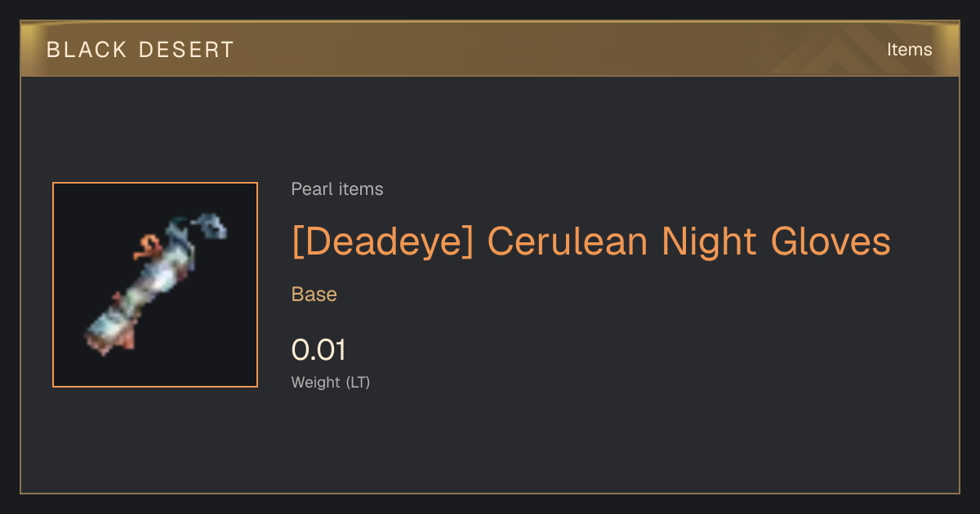
Task: Click the 0.01 weight value
Action: pyautogui.click(x=318, y=350)
